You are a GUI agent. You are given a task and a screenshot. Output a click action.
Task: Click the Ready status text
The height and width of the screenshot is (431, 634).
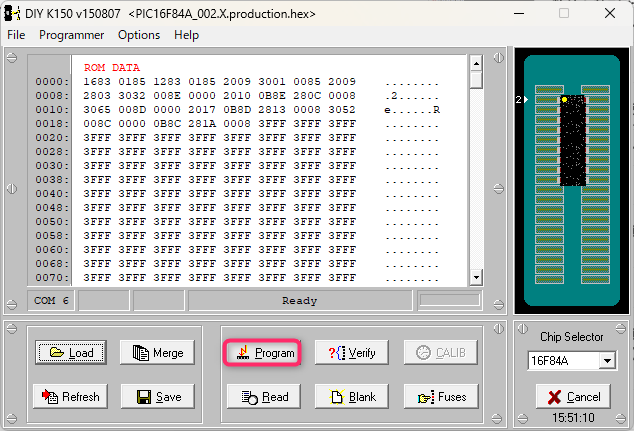pyautogui.click(x=300, y=300)
